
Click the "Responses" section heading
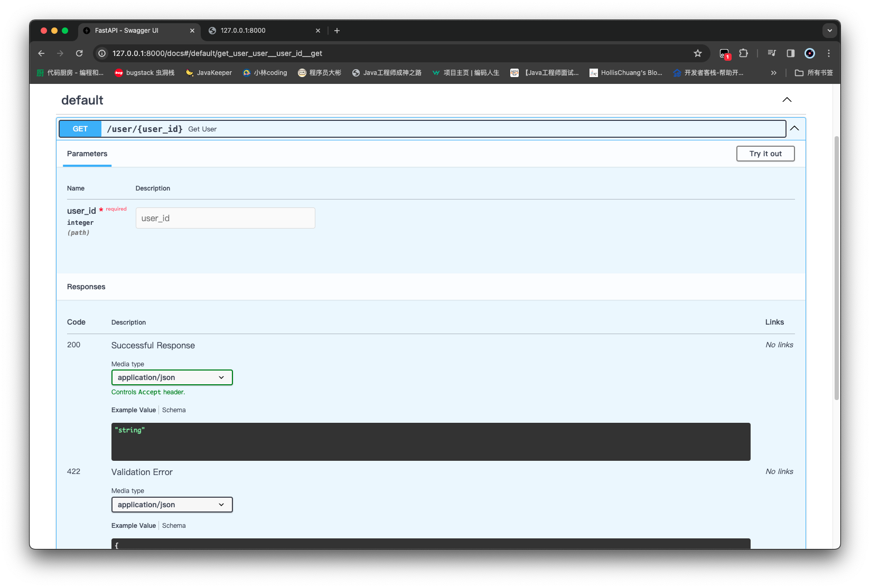pos(86,287)
